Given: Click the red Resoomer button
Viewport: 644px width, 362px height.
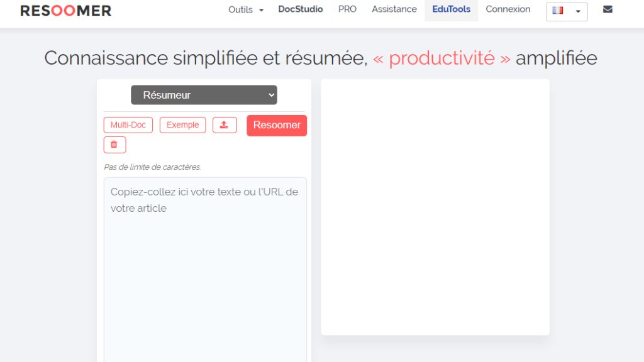Looking at the screenshot, I should tap(277, 125).
